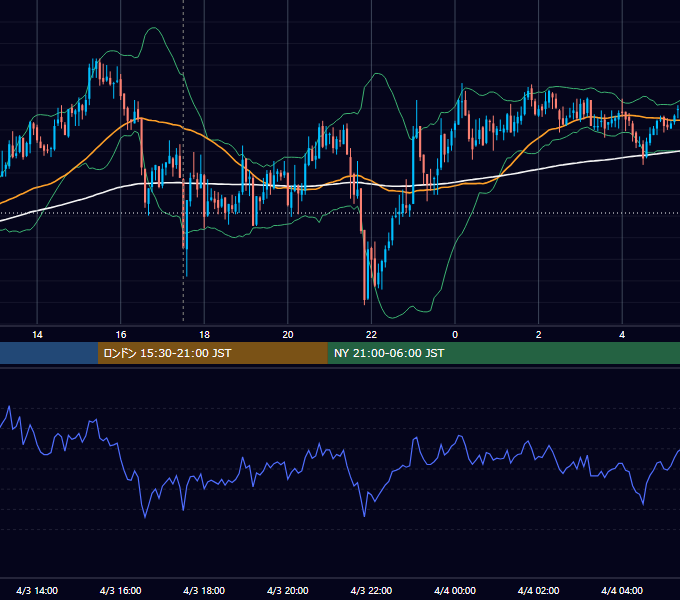Click the 4/4 00:00 date label
Screen dimensions: 680x600
point(455,590)
